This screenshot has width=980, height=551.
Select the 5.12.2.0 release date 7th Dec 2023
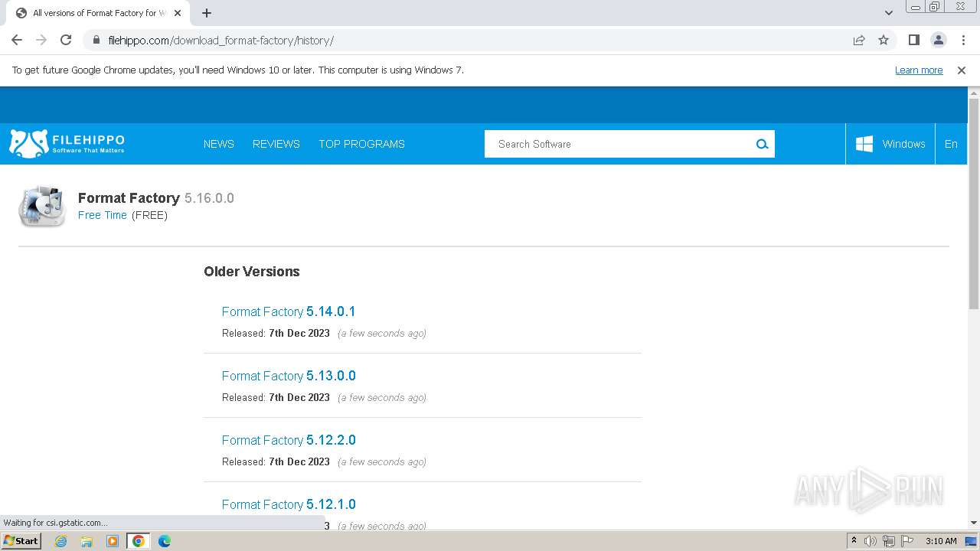coord(299,461)
